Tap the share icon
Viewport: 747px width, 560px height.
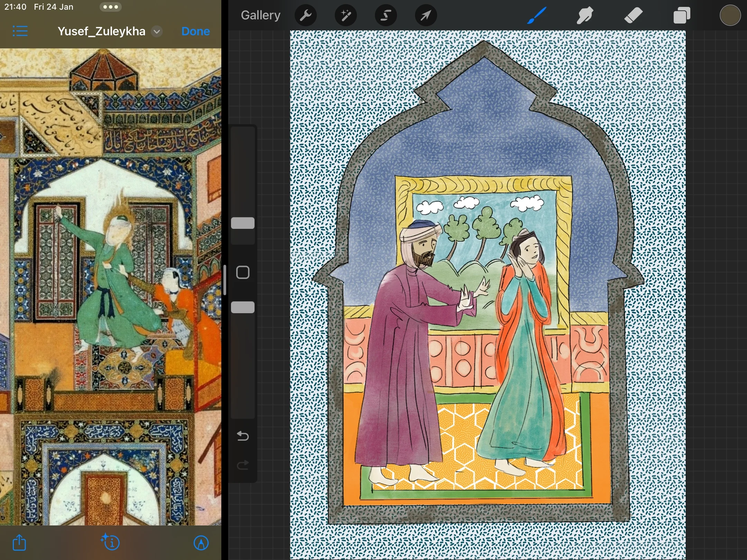(19, 542)
